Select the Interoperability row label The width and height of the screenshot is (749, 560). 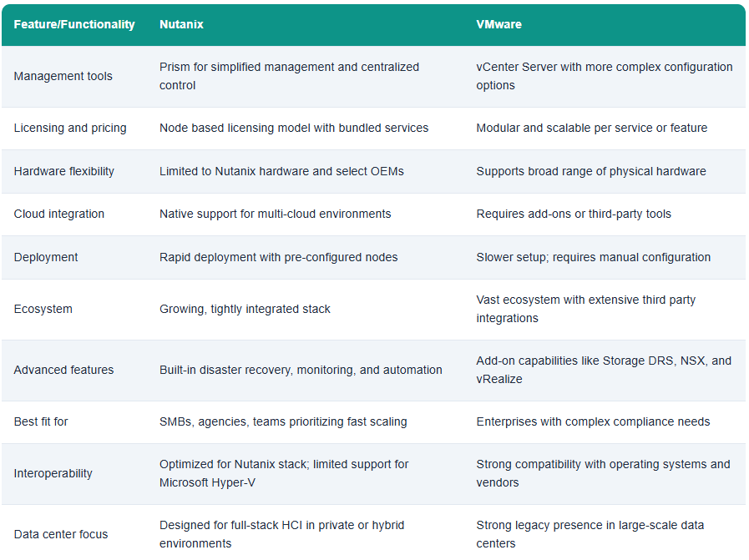tap(53, 473)
